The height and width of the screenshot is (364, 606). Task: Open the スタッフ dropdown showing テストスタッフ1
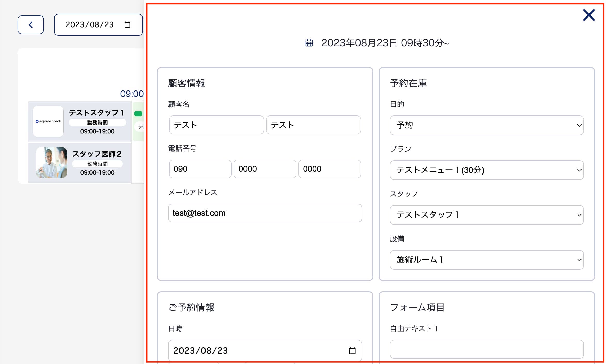tap(487, 215)
